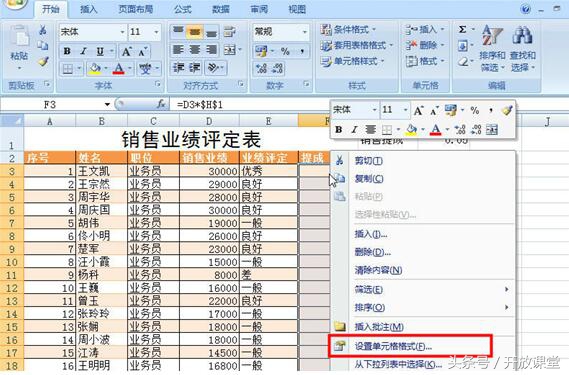The image size is (569, 375).
Task: Click the Format Painter brush in the ribbon
Action: pos(43,61)
